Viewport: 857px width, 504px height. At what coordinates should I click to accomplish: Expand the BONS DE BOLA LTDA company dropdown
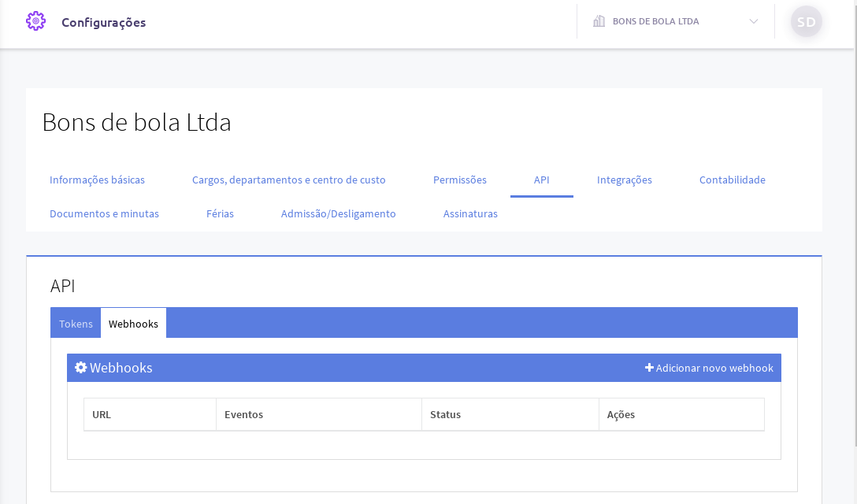(676, 21)
